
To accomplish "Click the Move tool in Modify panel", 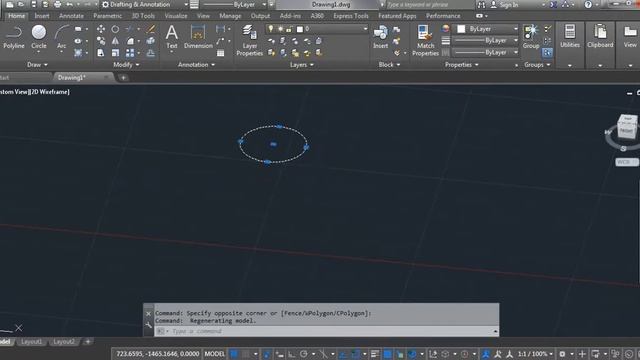I will pos(101,29).
